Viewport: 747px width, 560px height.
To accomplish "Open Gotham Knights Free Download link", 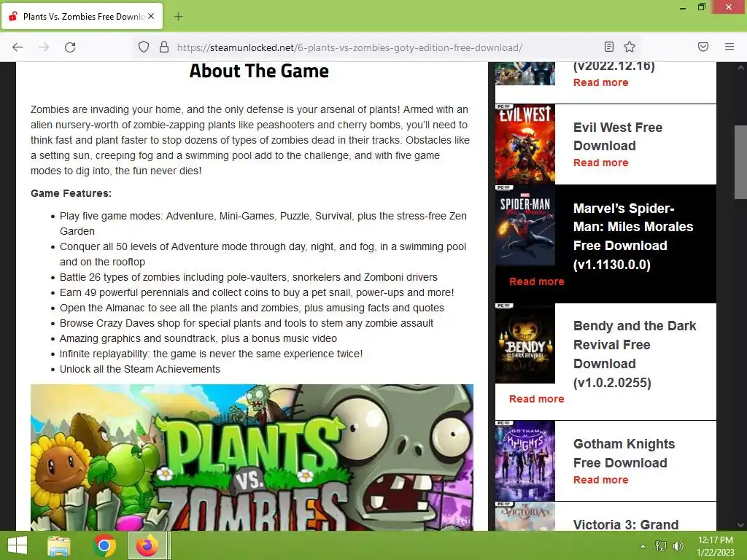I will click(624, 454).
